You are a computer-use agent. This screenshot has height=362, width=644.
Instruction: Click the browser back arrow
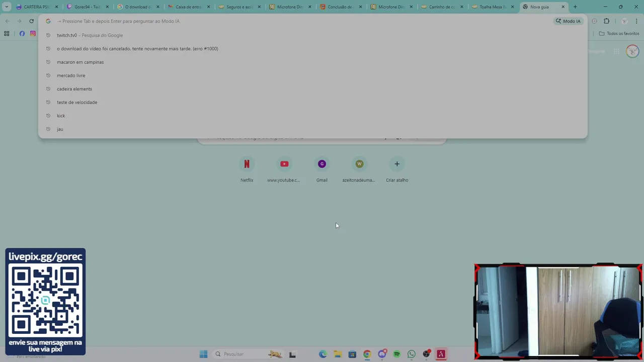click(x=7, y=21)
